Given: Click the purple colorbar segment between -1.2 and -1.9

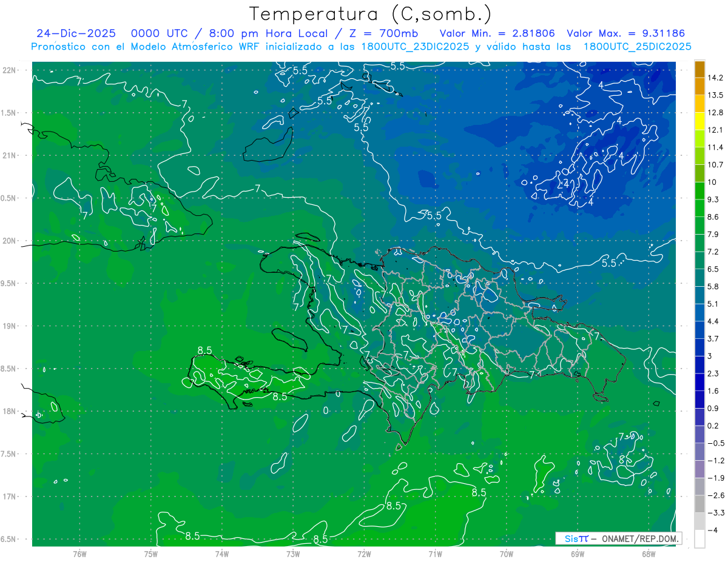Looking at the screenshot, I should (699, 469).
